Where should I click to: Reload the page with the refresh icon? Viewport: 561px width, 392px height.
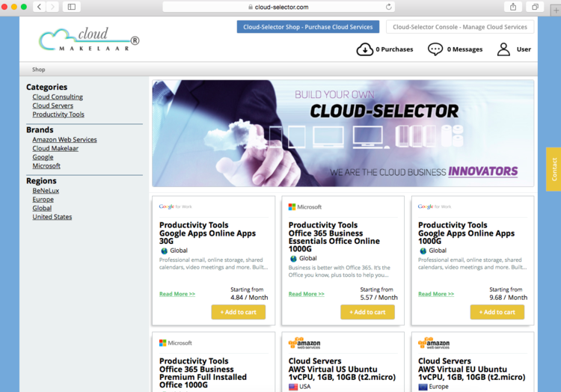tap(388, 7)
